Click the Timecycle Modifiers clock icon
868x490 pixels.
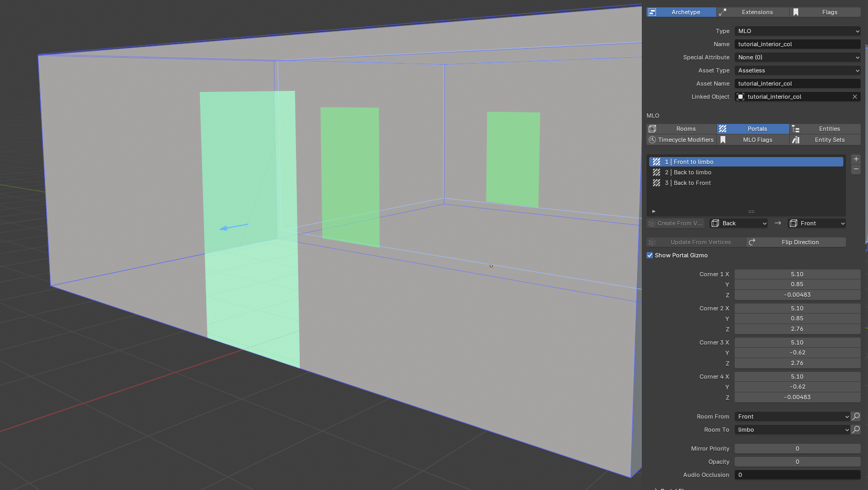coord(652,140)
